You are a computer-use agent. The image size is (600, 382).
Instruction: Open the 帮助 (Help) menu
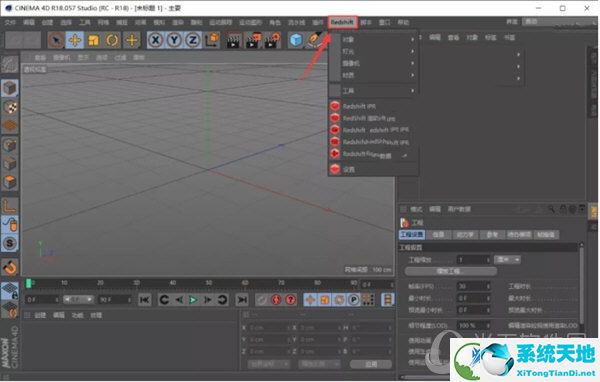[403, 23]
